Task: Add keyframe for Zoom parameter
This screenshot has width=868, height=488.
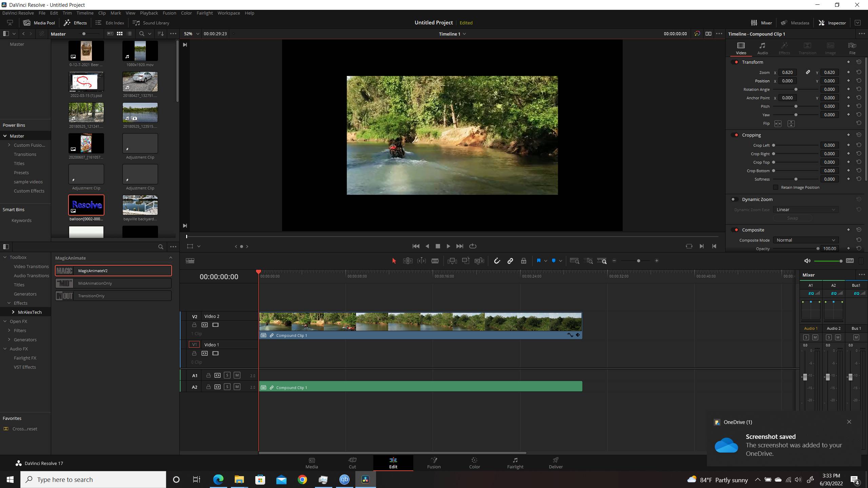Action: pyautogui.click(x=848, y=72)
